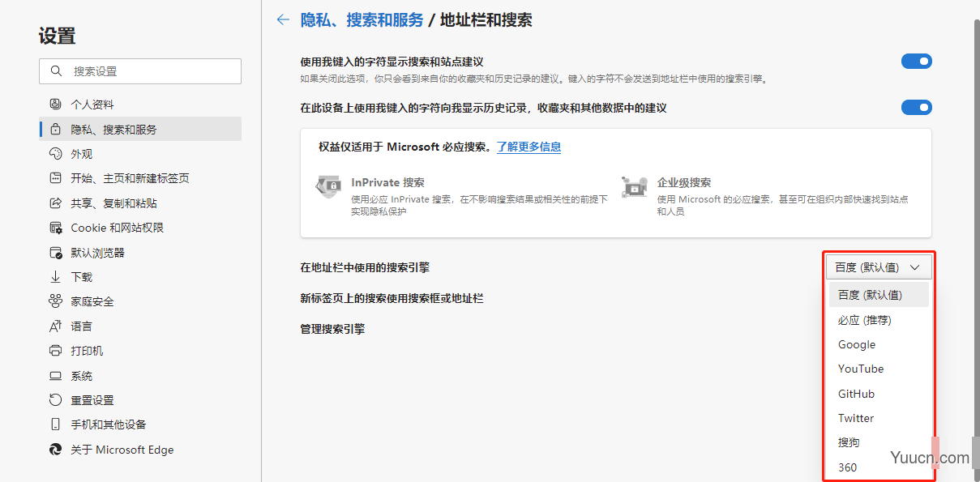The image size is (980, 482).
Task: Click the 个人资料 profile icon
Action: pos(55,105)
